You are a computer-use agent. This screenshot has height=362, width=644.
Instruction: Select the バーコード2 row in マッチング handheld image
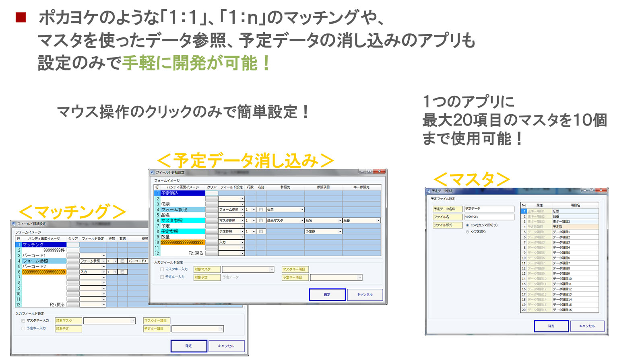(44, 267)
